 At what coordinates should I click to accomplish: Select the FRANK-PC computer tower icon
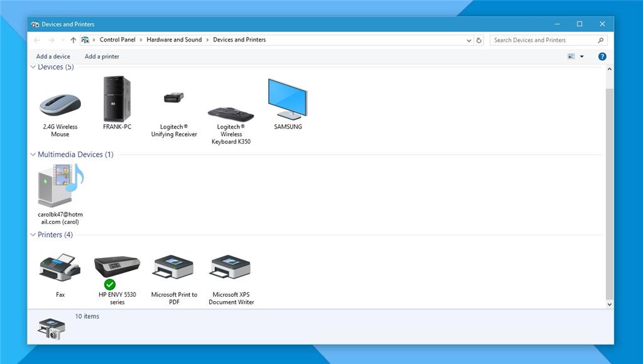pyautogui.click(x=117, y=99)
